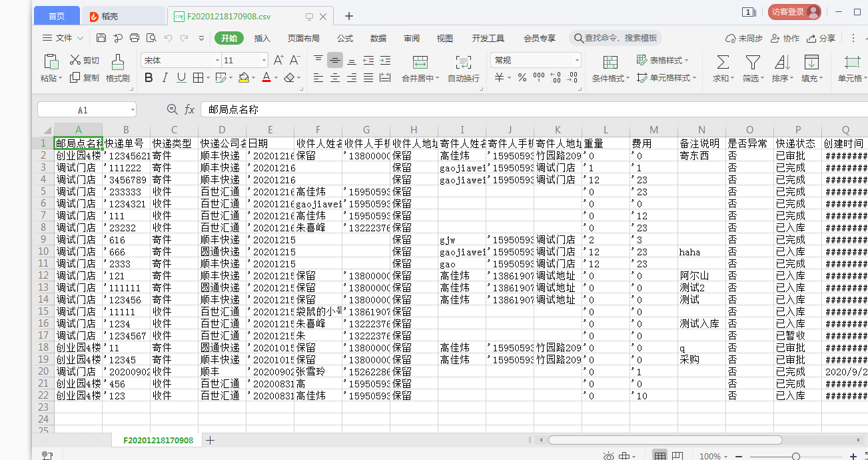
Task: Apply percent style with % icon
Action: click(x=522, y=78)
